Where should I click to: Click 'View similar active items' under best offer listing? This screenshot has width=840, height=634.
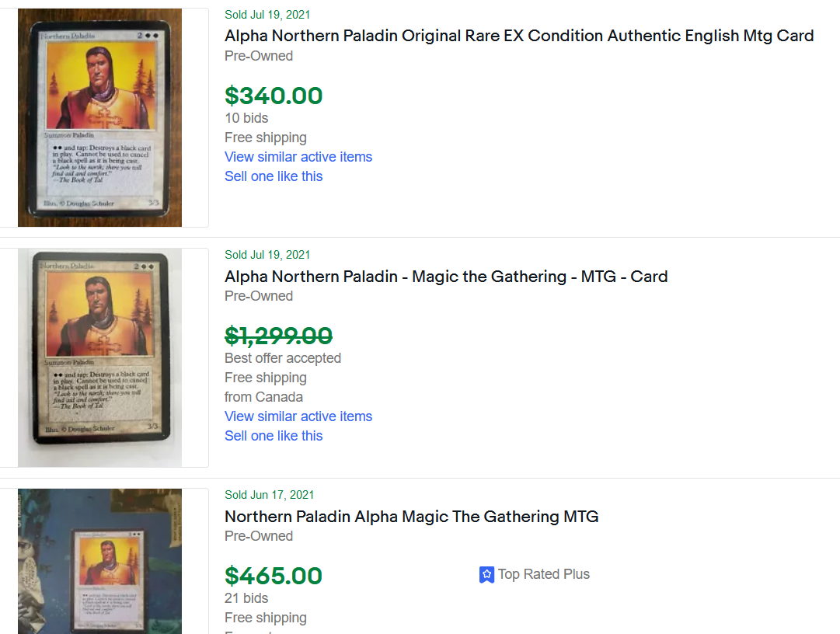tap(298, 416)
